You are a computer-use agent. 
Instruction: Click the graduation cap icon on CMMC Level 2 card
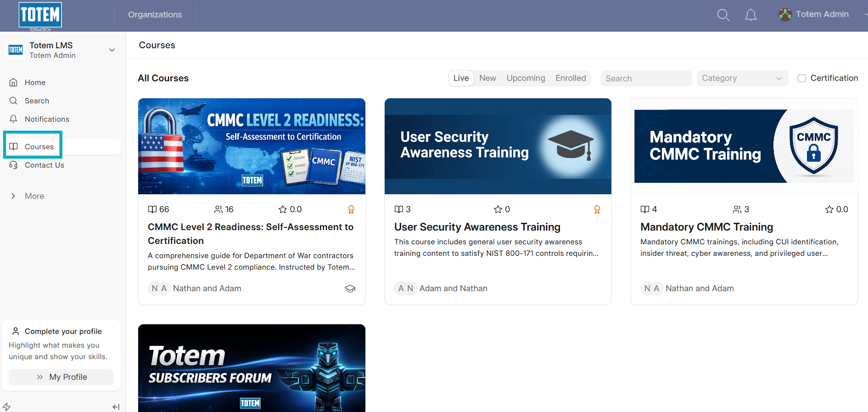[350, 288]
